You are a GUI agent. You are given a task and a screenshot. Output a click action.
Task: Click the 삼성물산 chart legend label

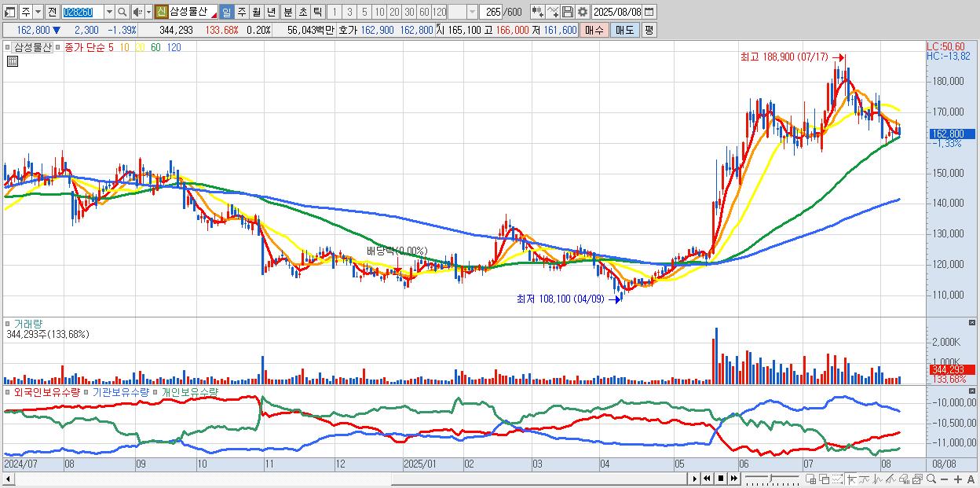[32, 47]
